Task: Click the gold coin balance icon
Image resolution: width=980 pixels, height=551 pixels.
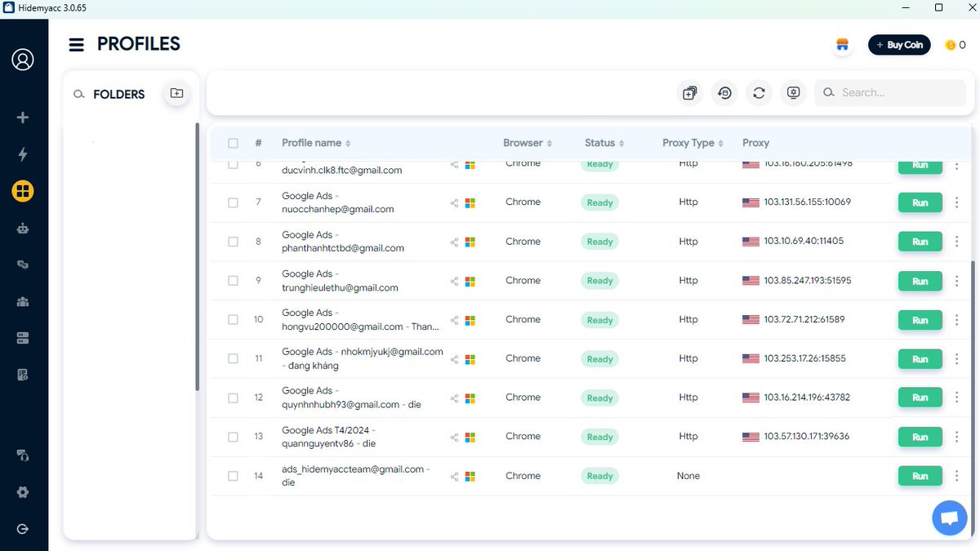Action: point(951,45)
